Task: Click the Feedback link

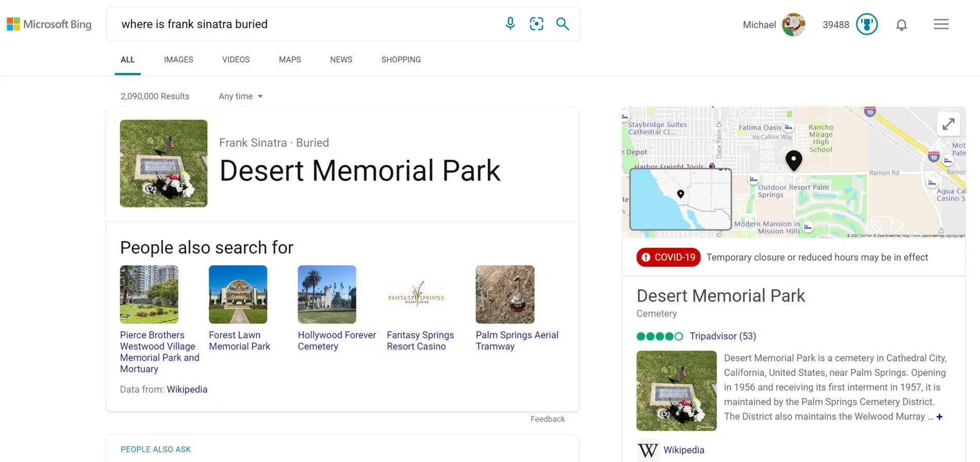Action: [x=547, y=419]
